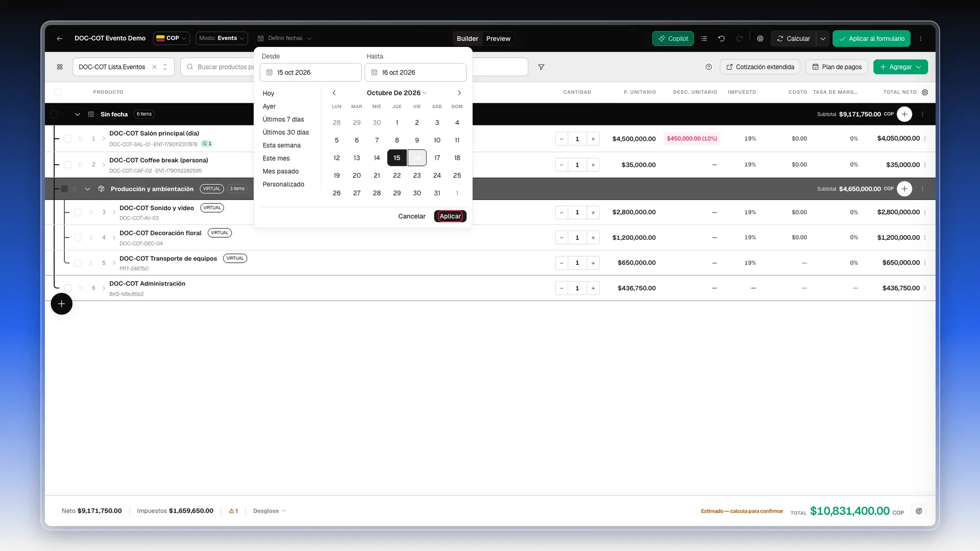Redo the last undone action
The height and width of the screenshot is (551, 980).
pyautogui.click(x=739, y=38)
